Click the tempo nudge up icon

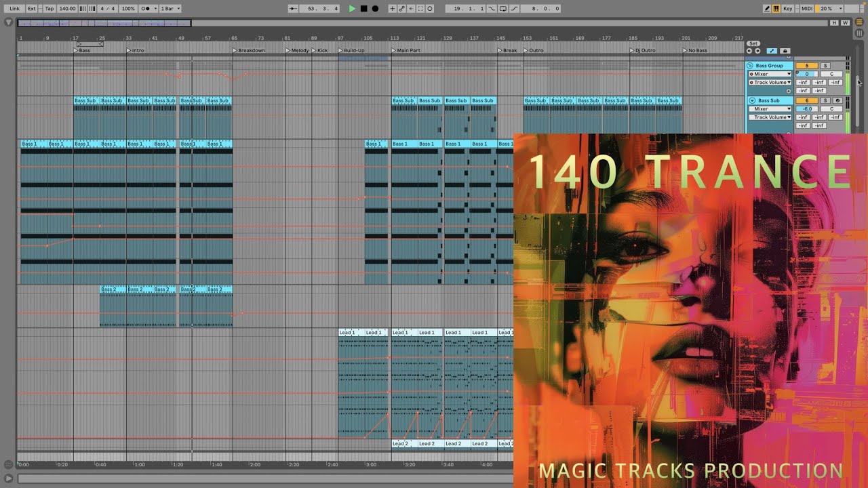(x=92, y=9)
